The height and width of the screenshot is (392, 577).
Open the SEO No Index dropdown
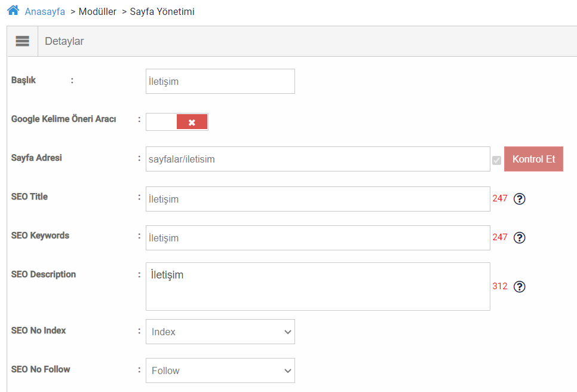pos(220,332)
